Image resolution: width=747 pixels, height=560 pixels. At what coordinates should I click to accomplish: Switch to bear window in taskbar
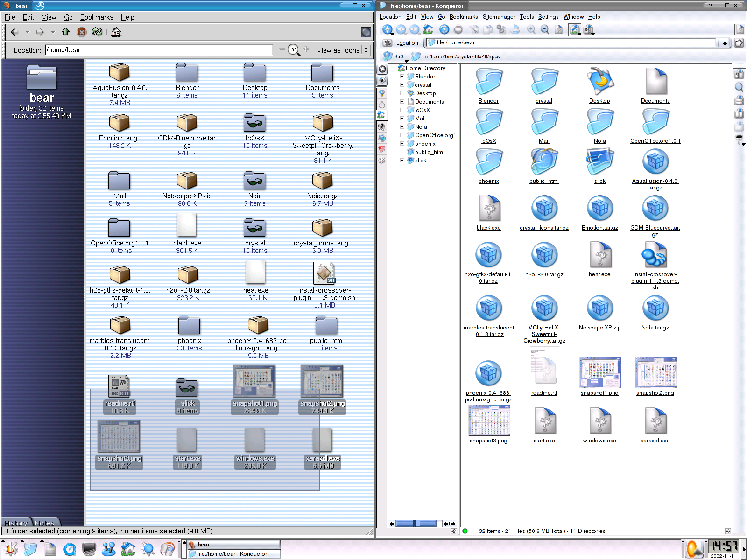click(x=234, y=545)
